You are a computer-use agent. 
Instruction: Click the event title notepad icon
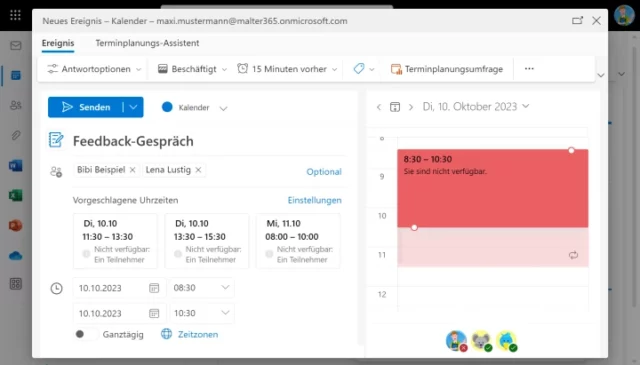(x=56, y=140)
